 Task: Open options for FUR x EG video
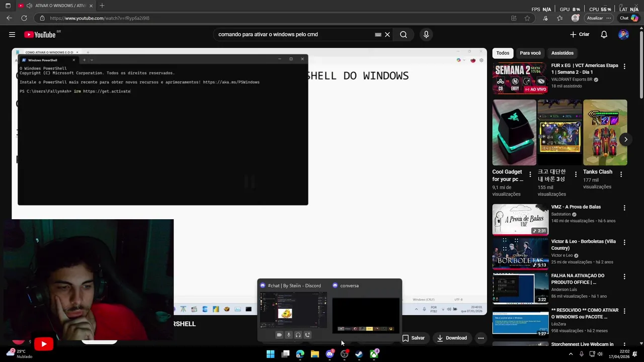point(624,66)
